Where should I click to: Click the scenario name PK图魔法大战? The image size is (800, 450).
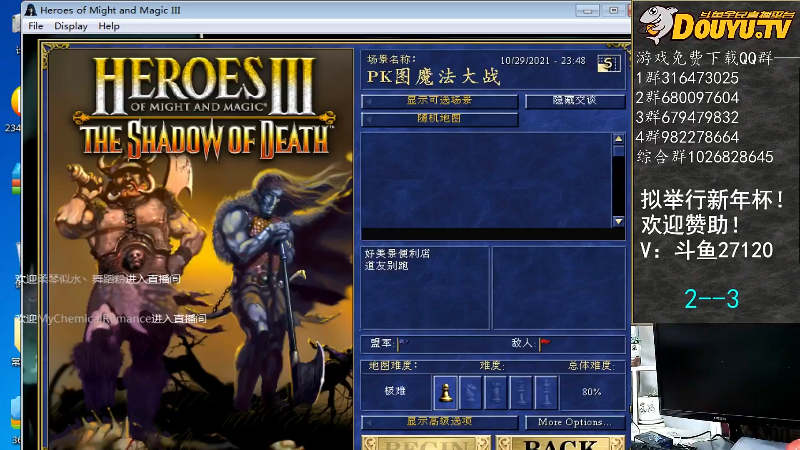click(x=434, y=77)
